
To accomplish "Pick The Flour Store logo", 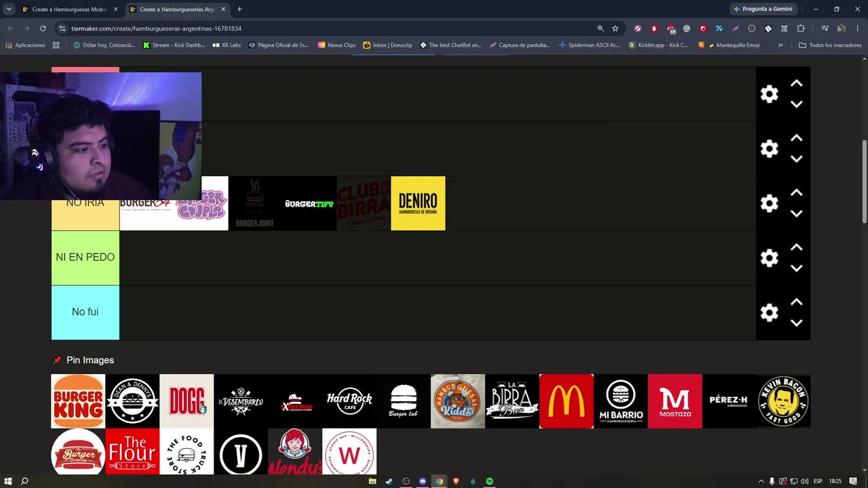I will point(132,451).
